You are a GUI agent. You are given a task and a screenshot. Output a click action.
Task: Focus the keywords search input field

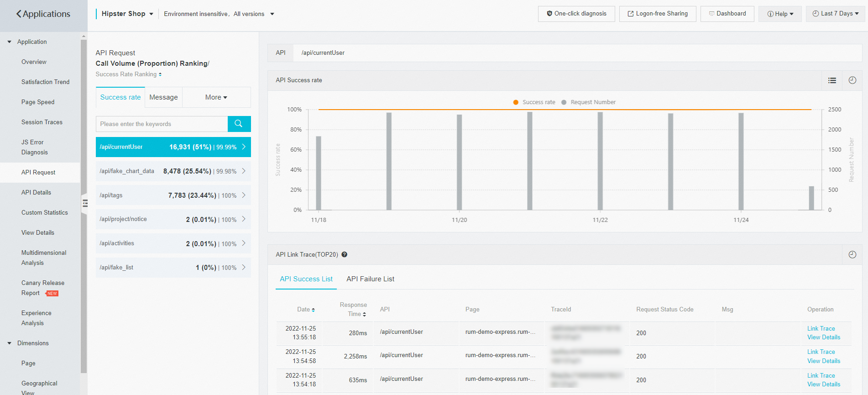point(162,124)
